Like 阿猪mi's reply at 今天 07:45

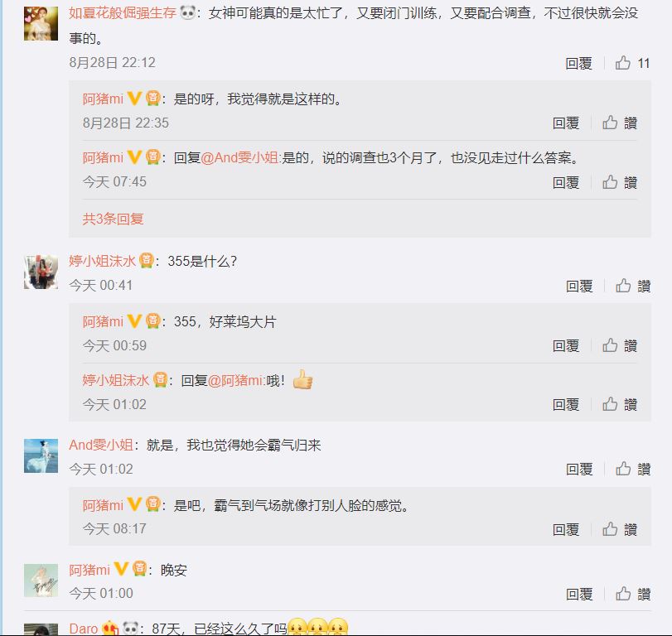(x=620, y=182)
